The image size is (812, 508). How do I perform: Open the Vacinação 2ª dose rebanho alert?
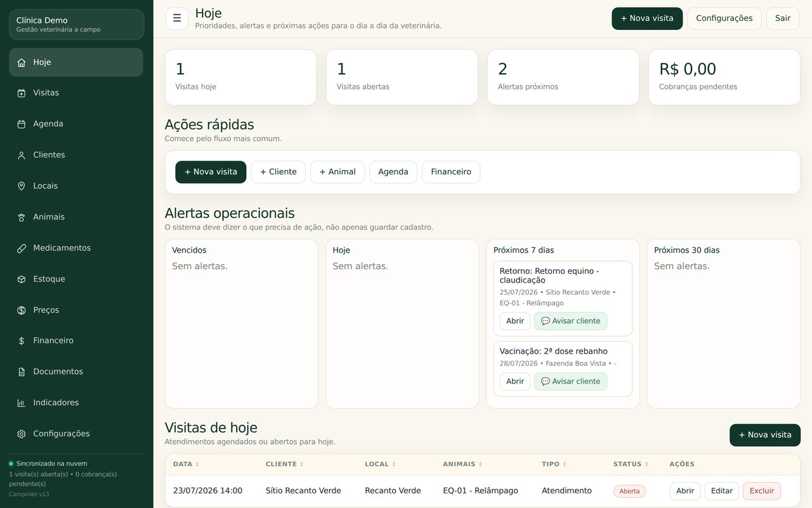pyautogui.click(x=515, y=382)
